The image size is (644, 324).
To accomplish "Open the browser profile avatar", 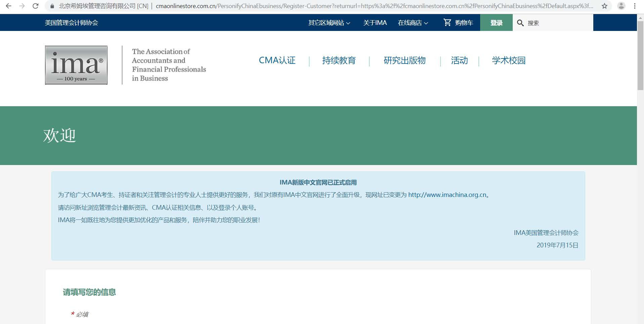I will 620,5.
